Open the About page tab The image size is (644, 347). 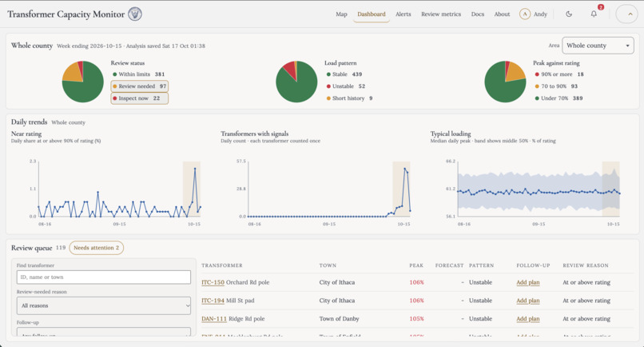coord(502,14)
